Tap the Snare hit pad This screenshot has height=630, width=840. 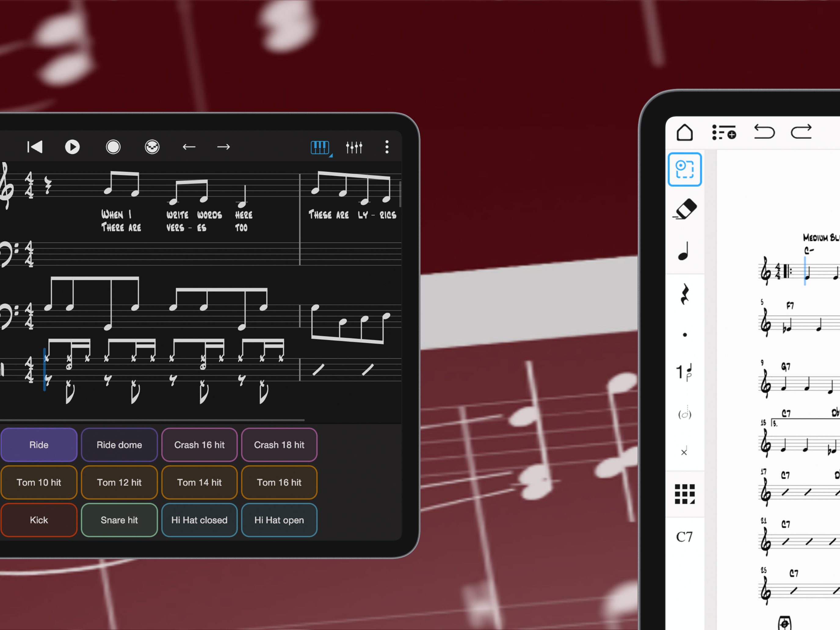119,520
